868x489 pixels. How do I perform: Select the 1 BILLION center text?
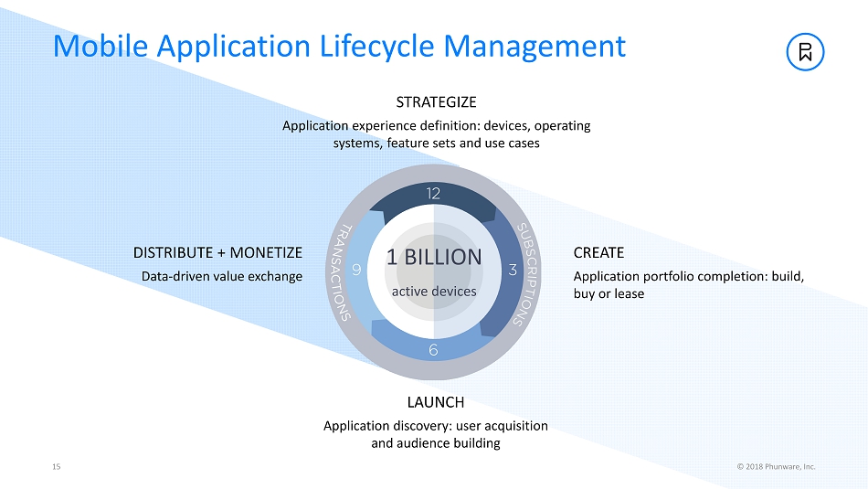click(433, 257)
